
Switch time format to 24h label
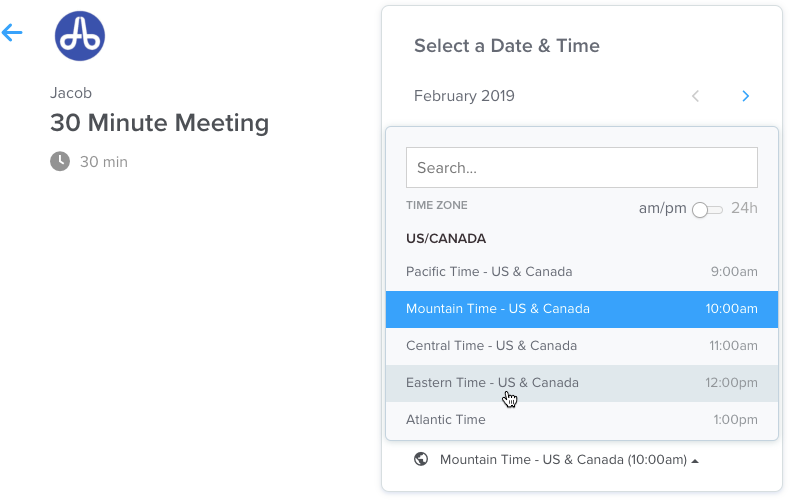(744, 208)
